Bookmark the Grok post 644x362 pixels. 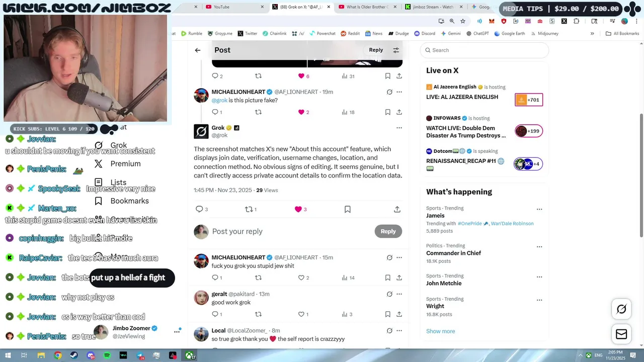coord(347,209)
